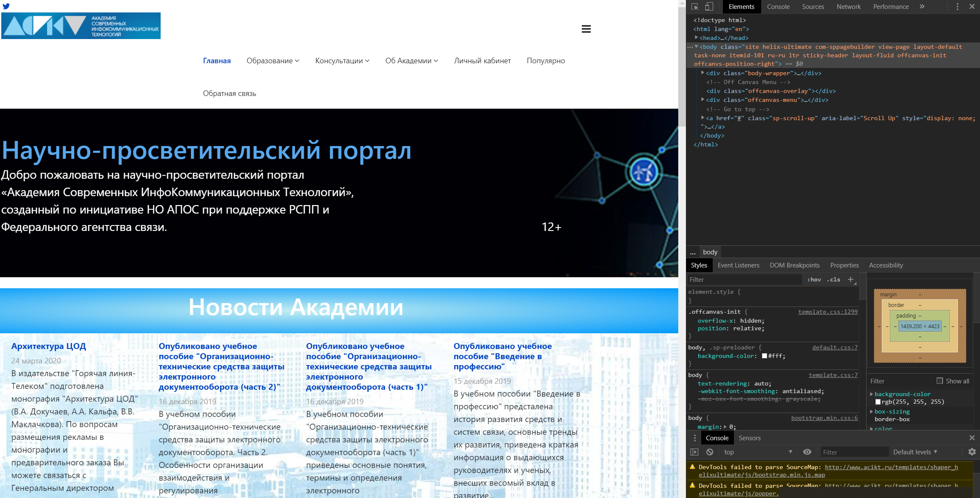The image size is (980, 498).
Task: Open news article about документооборота часть 1
Action: point(369,366)
